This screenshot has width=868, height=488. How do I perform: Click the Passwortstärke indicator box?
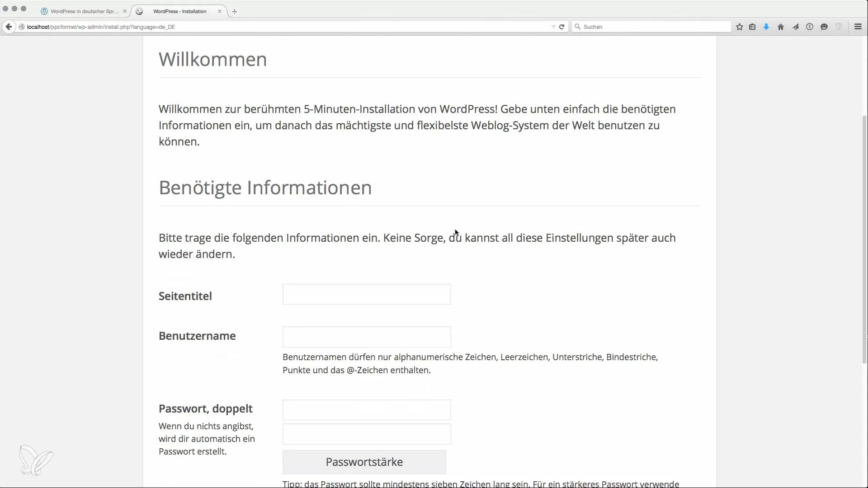pos(364,462)
